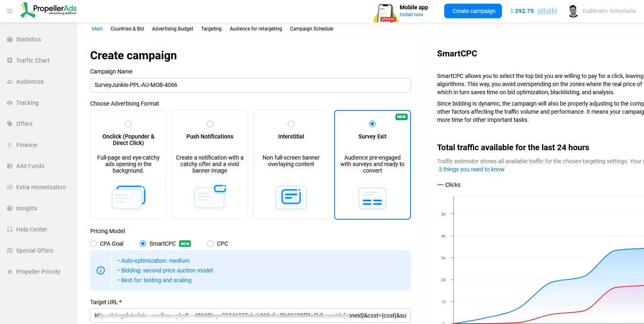Image resolution: width=644 pixels, height=324 pixels.
Task: Open the $ 292.75 balance
Action: point(522,11)
